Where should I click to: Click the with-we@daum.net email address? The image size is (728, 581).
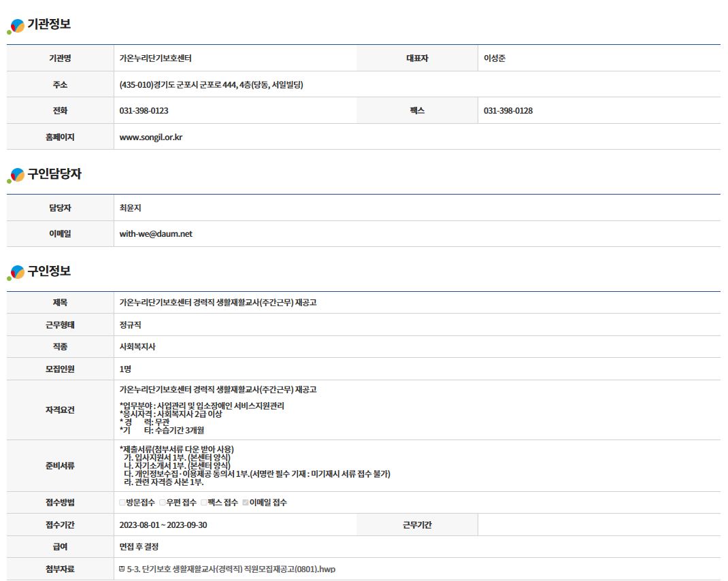tap(156, 234)
